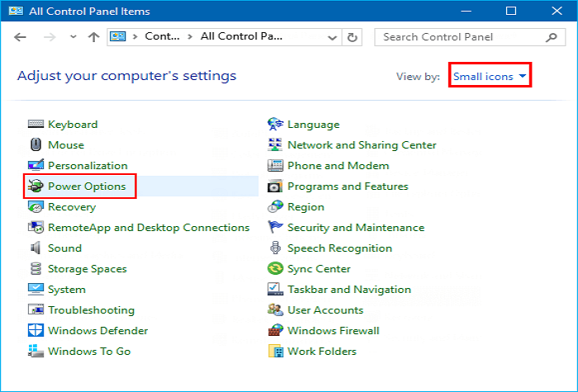The width and height of the screenshot is (578, 392).
Task: Expand the recent locations dropdown arrow
Action: pos(73,37)
